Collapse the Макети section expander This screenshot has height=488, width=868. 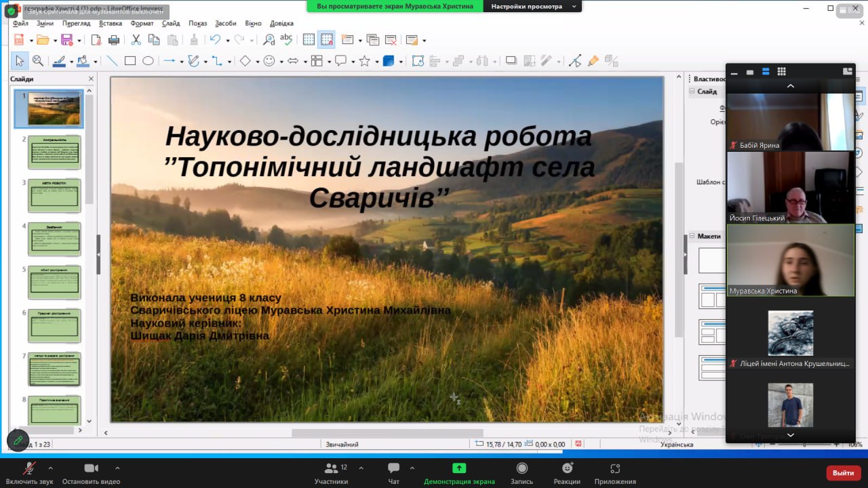(692, 236)
